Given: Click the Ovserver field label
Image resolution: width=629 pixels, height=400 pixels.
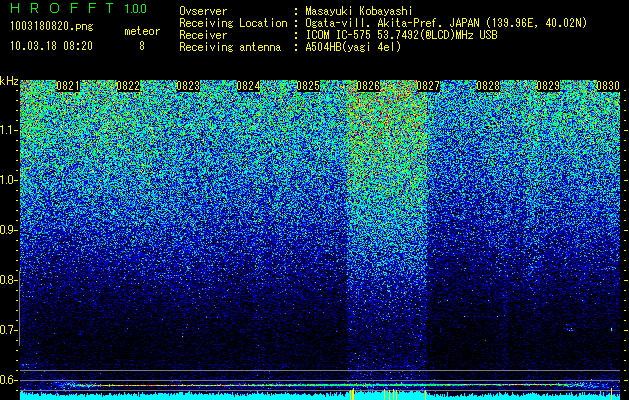Looking at the screenshot, I should tap(203, 11).
